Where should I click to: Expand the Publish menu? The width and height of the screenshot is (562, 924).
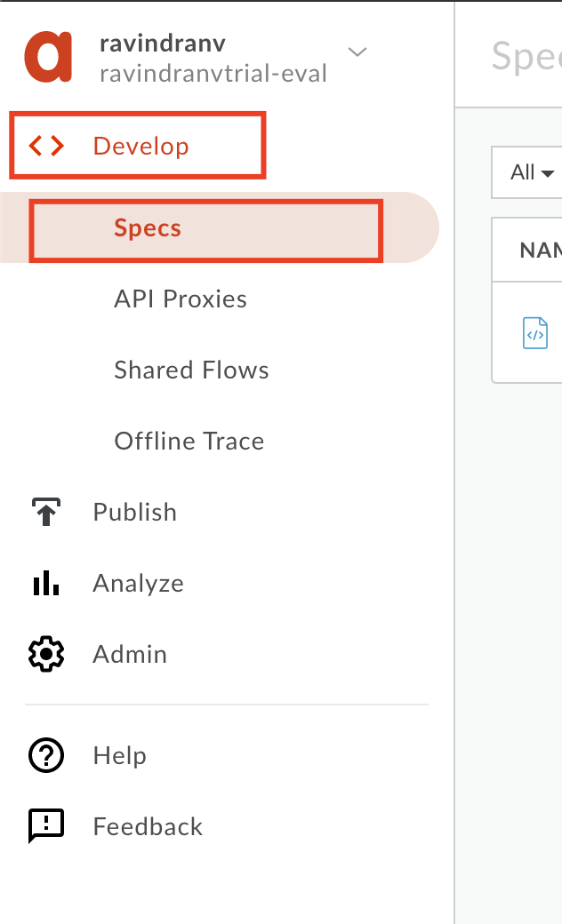point(135,512)
